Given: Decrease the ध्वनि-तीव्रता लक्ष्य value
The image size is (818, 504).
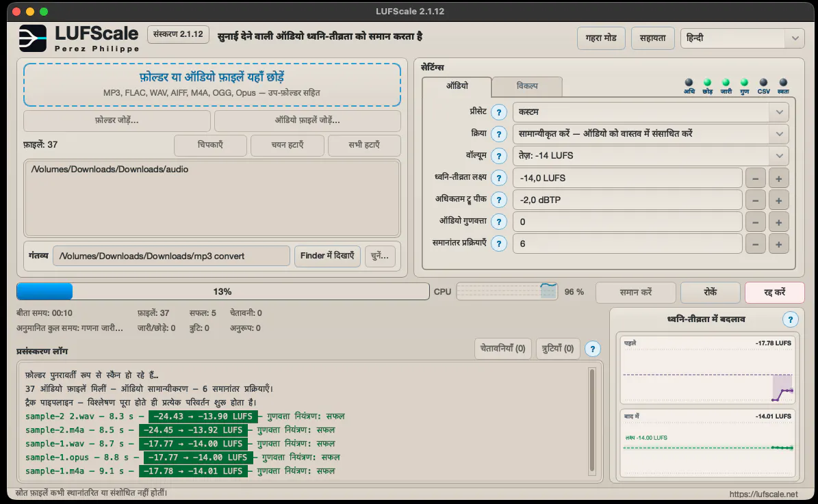Looking at the screenshot, I should [756, 178].
